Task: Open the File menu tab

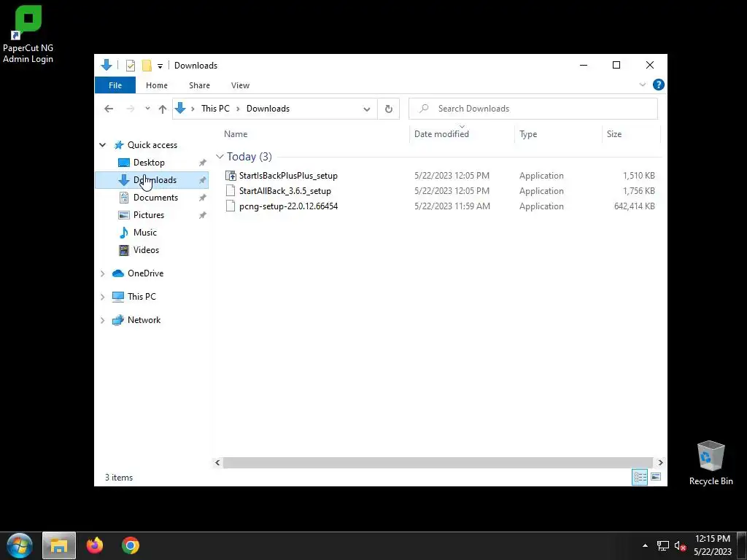Action: tap(115, 85)
